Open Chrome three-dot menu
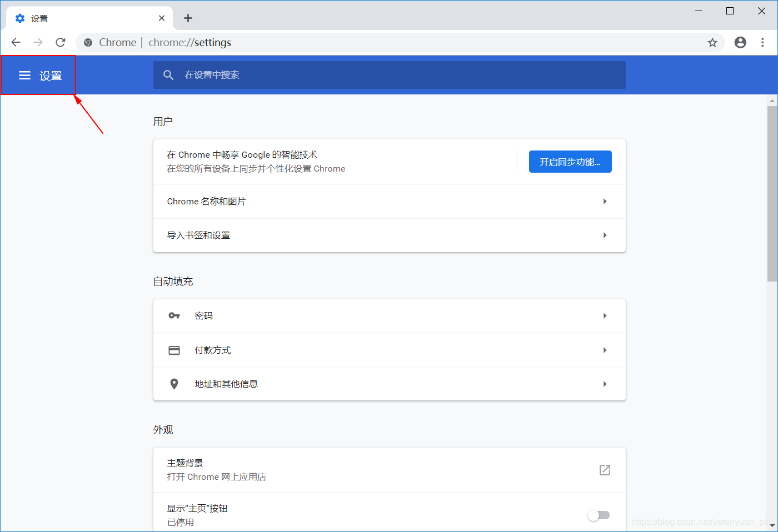Image resolution: width=778 pixels, height=532 pixels. 762,42
